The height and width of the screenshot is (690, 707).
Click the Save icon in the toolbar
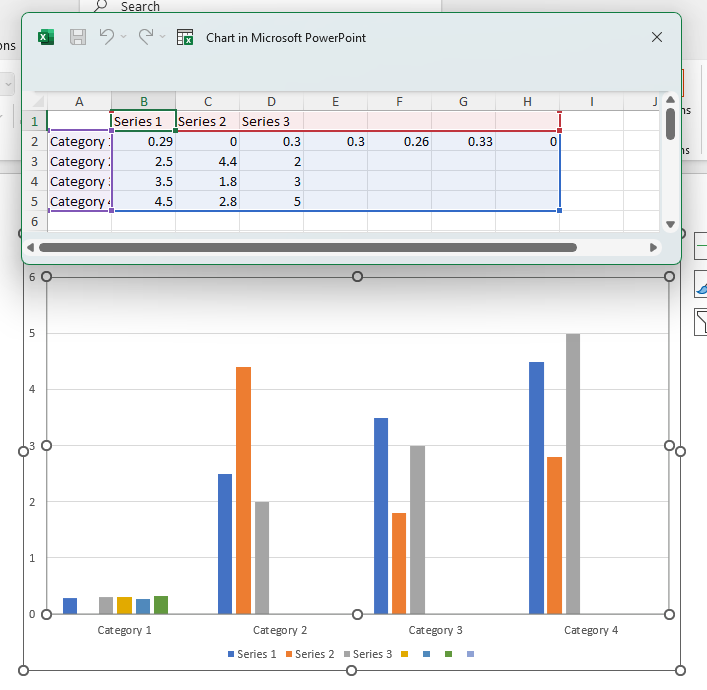[x=78, y=37]
